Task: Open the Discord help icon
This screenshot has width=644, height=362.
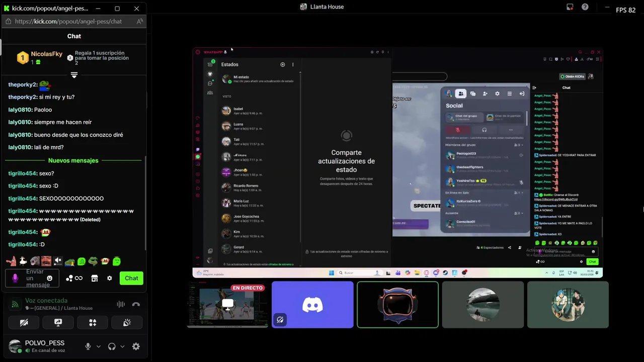Action: point(585,7)
